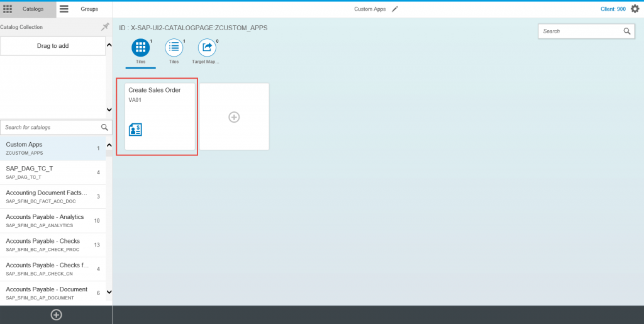The image size is (644, 324).
Task: Click the count 13 beside Accounts Payable - Checks
Action: [97, 245]
